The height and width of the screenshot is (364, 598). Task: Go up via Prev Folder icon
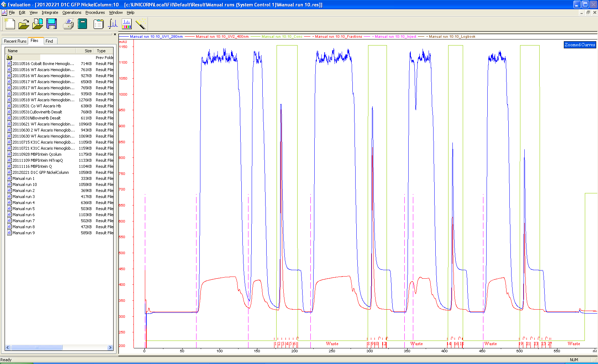(9, 58)
